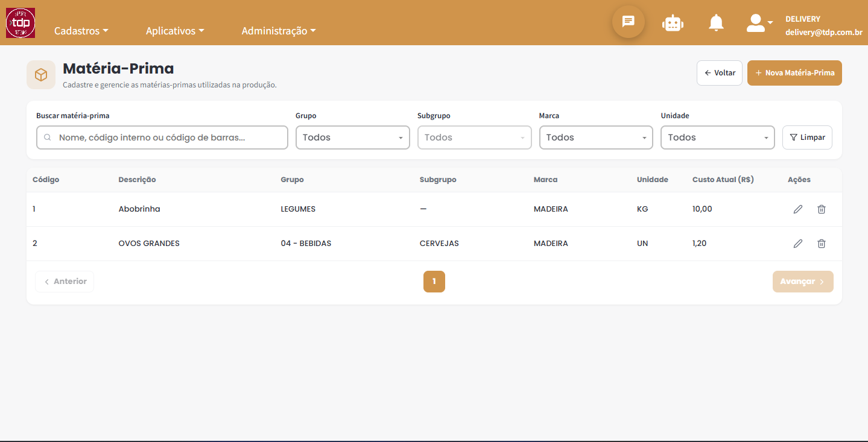
Task: Delete the OVOS GRANDES row with trash icon
Action: click(x=822, y=244)
